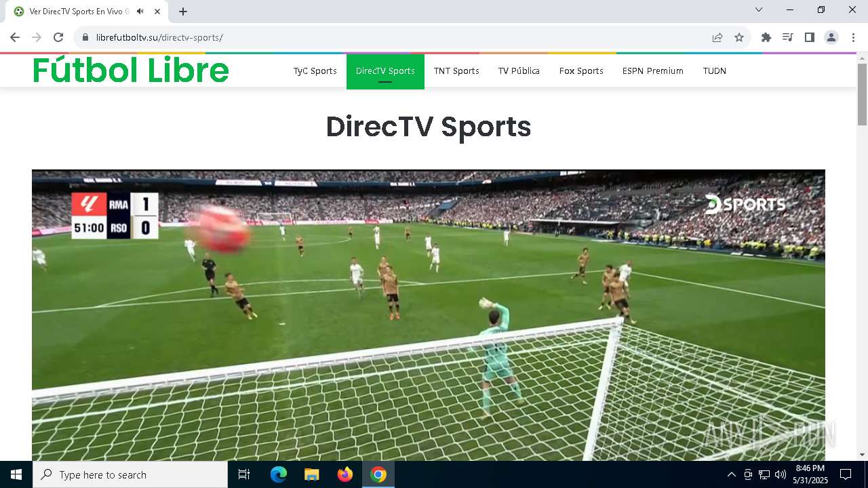Image resolution: width=868 pixels, height=488 pixels.
Task: Open File Explorer from taskbar
Action: click(312, 474)
